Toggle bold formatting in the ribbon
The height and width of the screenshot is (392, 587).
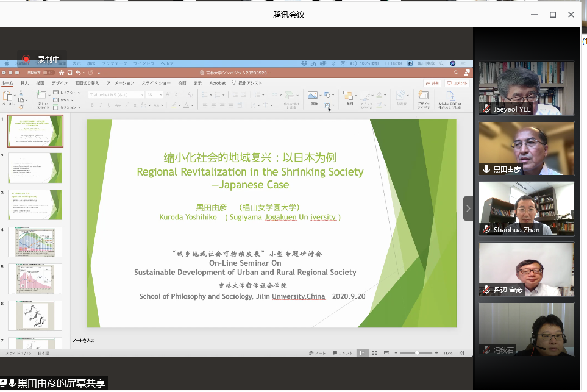click(92, 105)
